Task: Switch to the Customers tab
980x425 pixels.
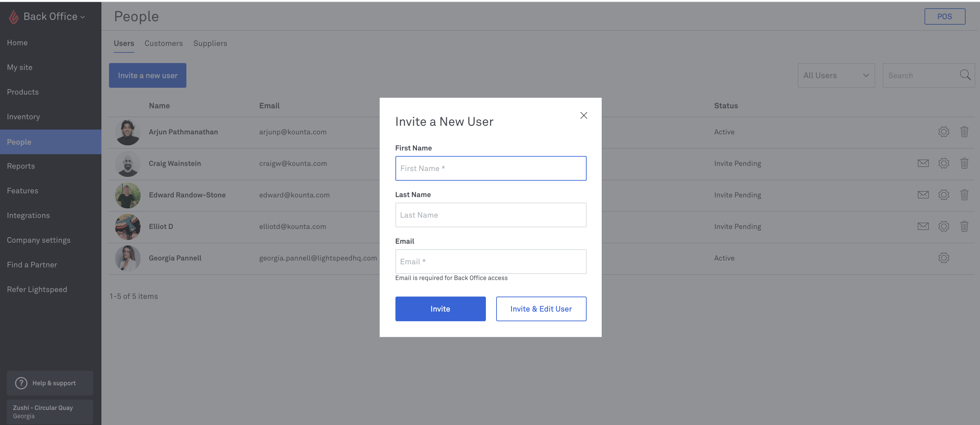Action: click(163, 44)
